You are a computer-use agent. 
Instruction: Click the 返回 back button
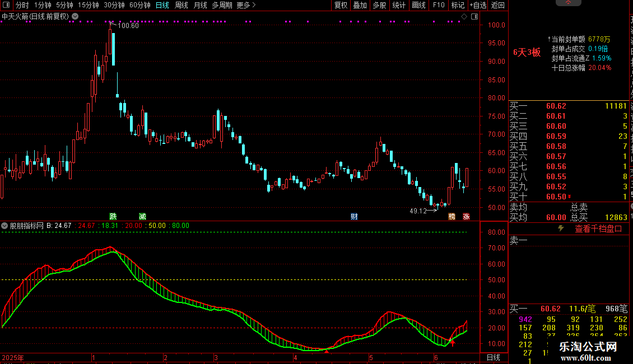pos(498,5)
